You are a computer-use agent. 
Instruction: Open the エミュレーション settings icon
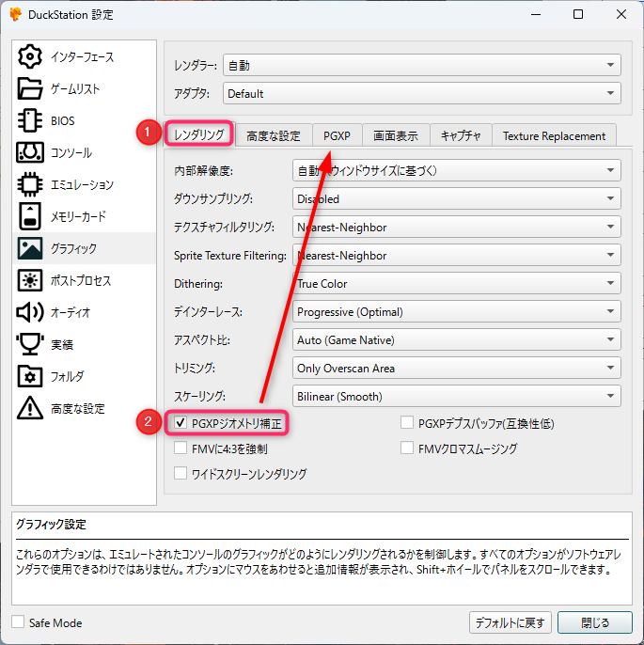(30, 184)
